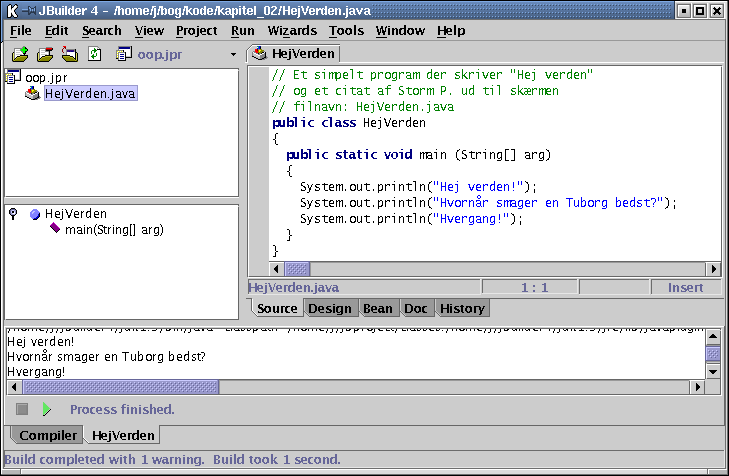Open the Run menu
Image resolution: width=729 pixels, height=476 pixels.
click(242, 31)
